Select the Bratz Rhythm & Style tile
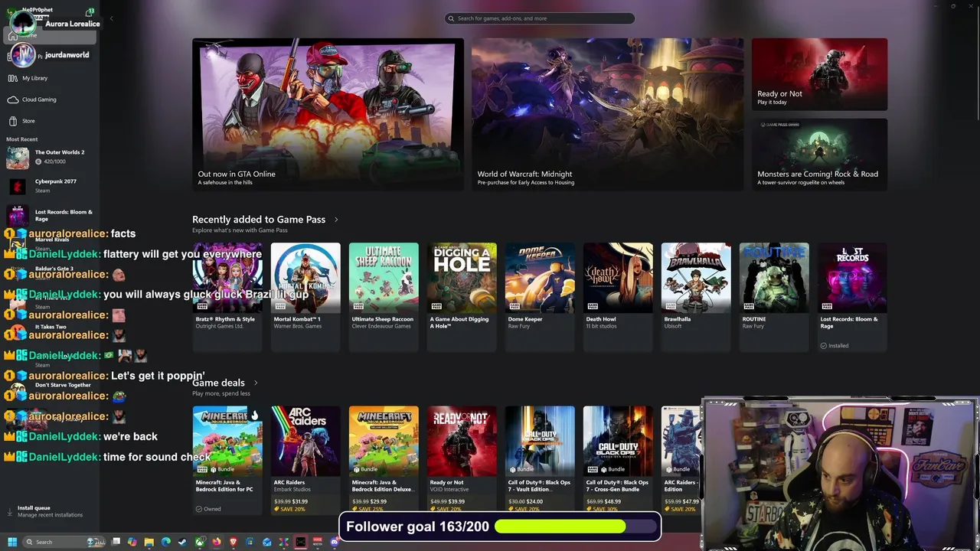Screen dimensions: 980x551 (227, 296)
